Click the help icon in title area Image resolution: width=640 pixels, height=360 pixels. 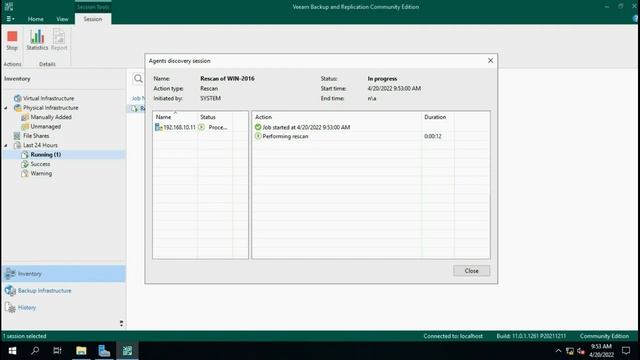pos(635,19)
